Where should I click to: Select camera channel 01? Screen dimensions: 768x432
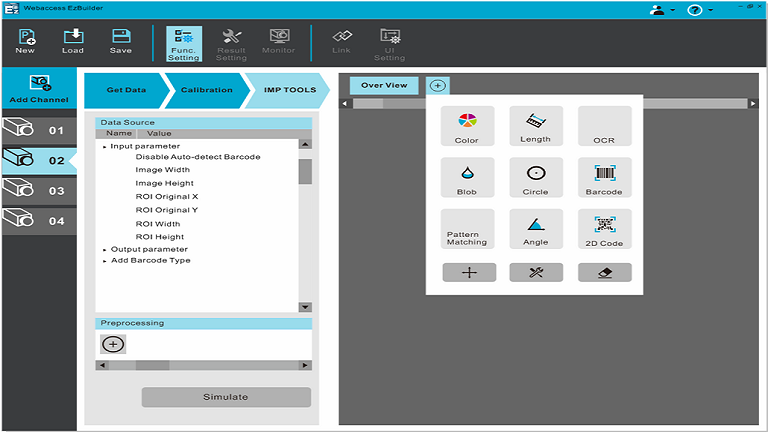(39, 130)
